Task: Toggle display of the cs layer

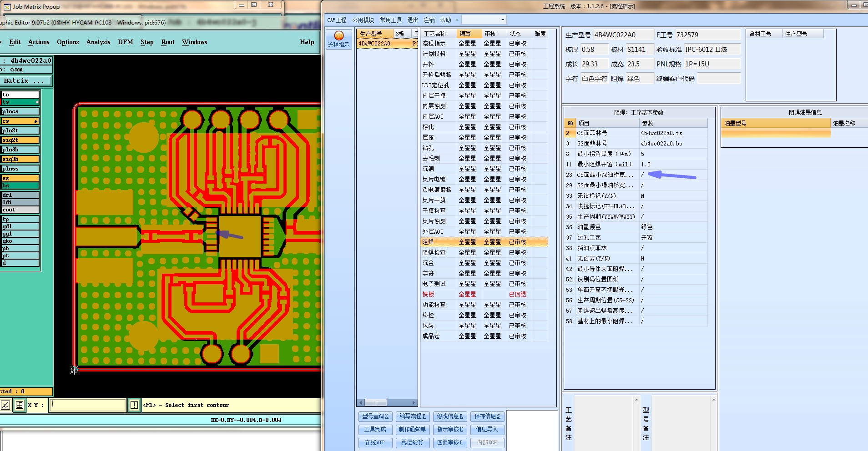Action: coord(20,121)
